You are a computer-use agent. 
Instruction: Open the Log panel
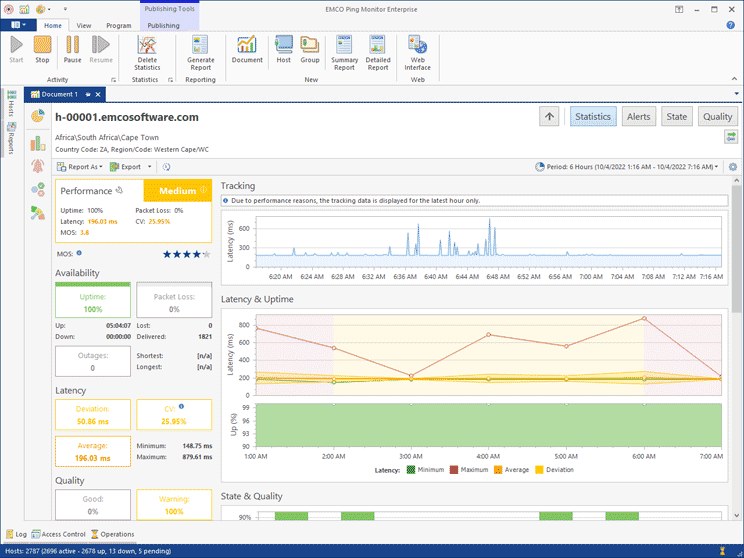pyautogui.click(x=16, y=534)
